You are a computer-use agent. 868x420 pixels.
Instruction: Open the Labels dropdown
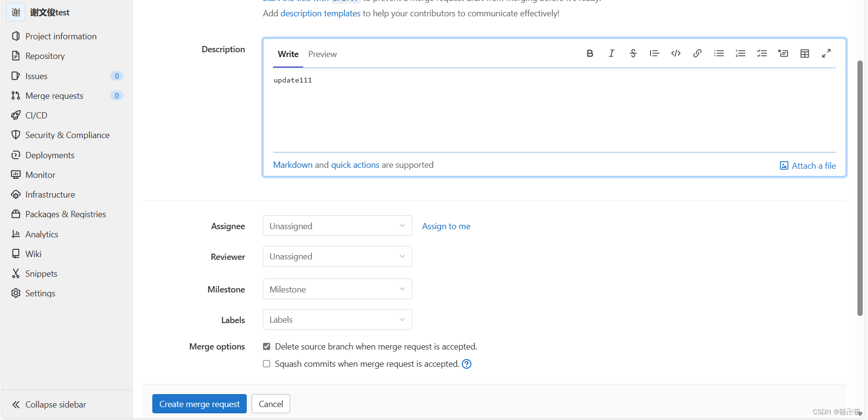pyautogui.click(x=337, y=320)
